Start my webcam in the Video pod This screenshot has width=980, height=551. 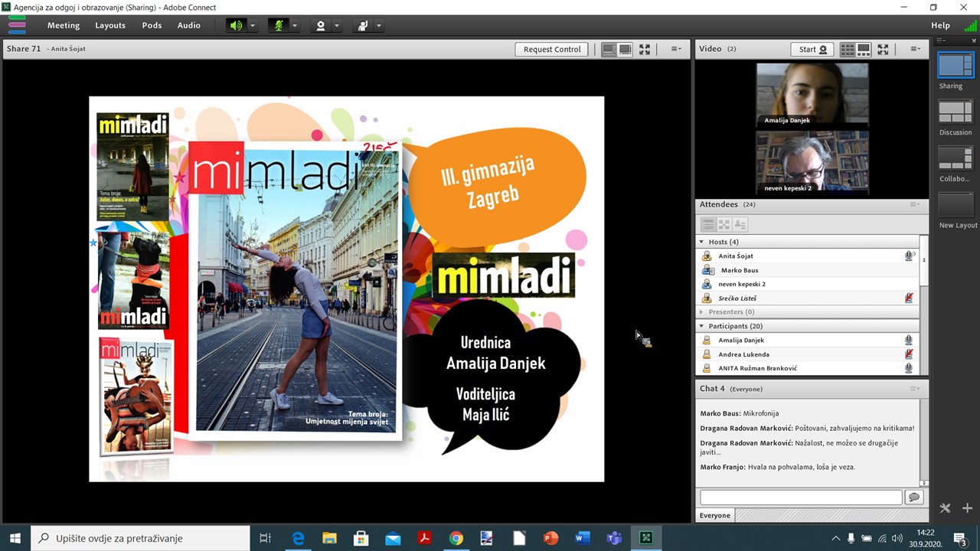point(812,49)
